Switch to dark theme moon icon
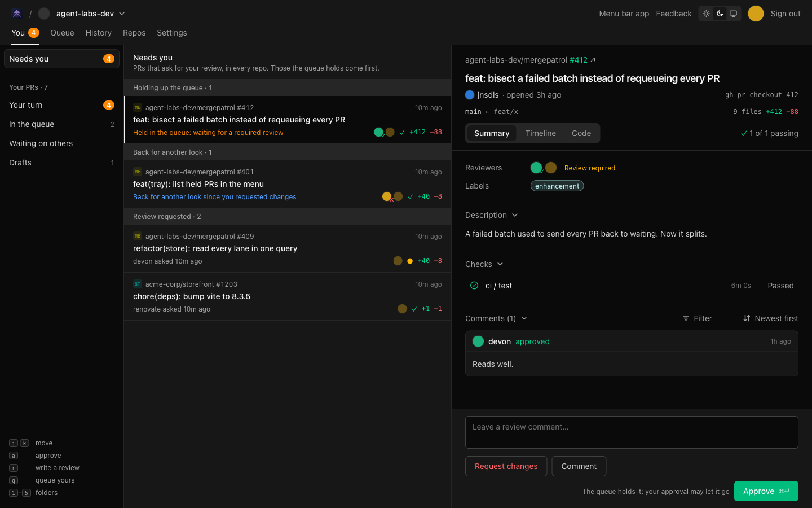The width and height of the screenshot is (812, 508). [720, 14]
